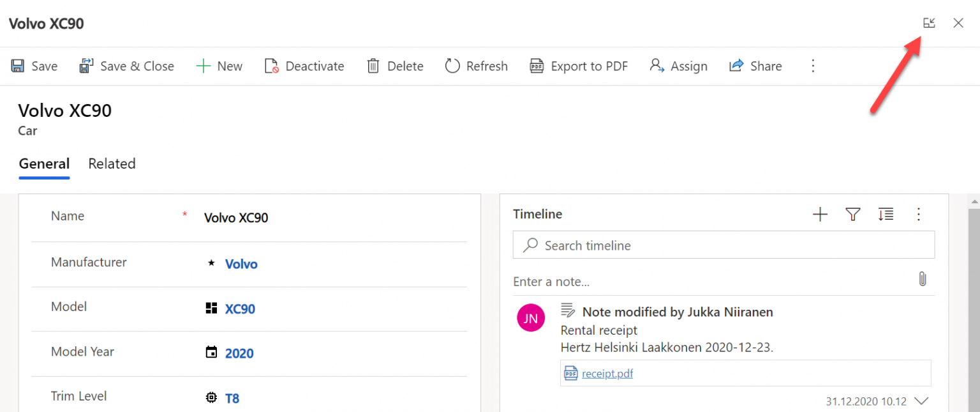Click the Manufacturer star icon
The image size is (980, 412).
(x=211, y=263)
